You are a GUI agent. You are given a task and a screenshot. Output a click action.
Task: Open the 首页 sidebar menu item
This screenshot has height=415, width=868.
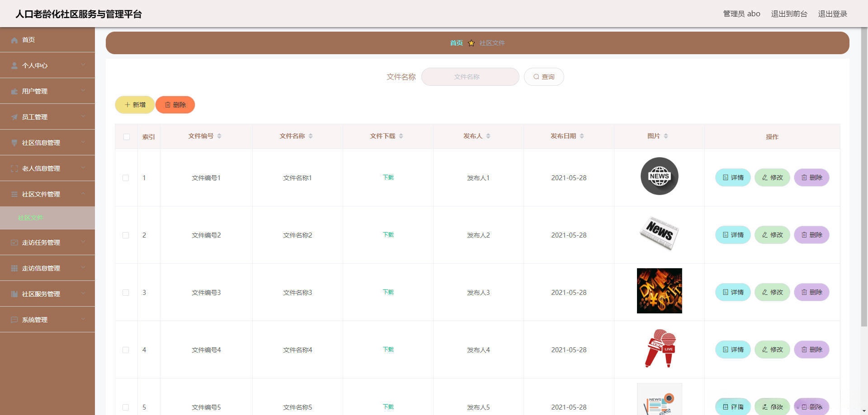(x=47, y=40)
